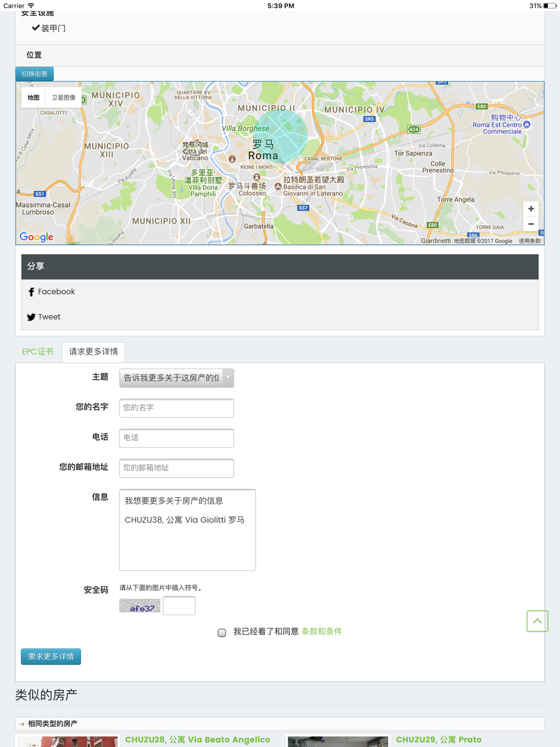This screenshot has width=560, height=747.
Task: Click inside the 信息 message textarea
Action: click(188, 530)
